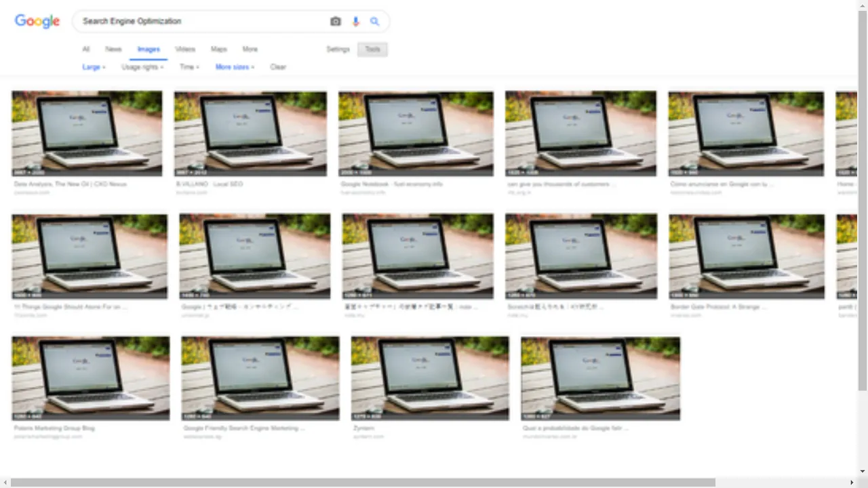
Task: Click the horizontal scrollbar left arrow
Action: pos(5,483)
